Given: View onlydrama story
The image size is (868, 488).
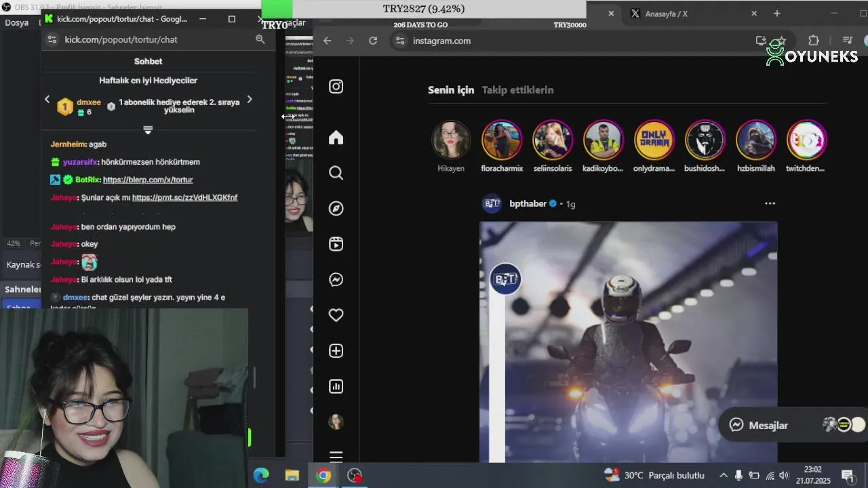Looking at the screenshot, I should point(654,140).
